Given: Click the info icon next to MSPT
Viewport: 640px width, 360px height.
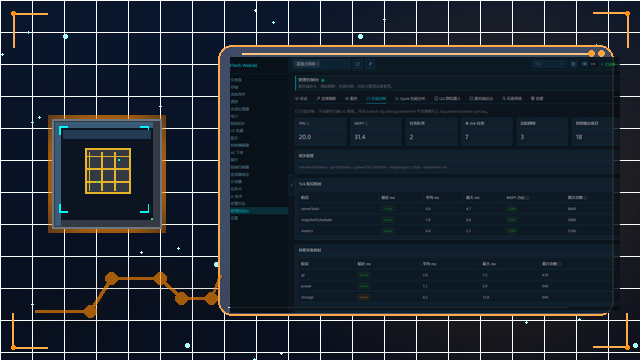Looking at the screenshot, I should 367,124.
